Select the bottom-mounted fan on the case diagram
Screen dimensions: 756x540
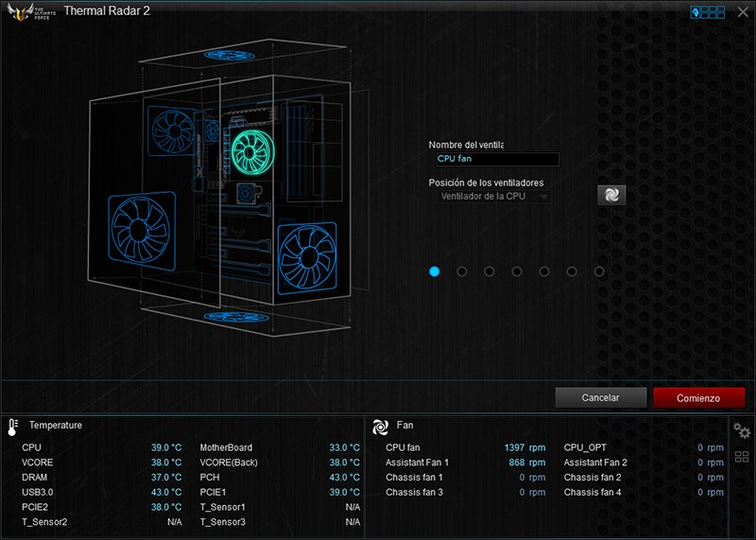coord(236,317)
